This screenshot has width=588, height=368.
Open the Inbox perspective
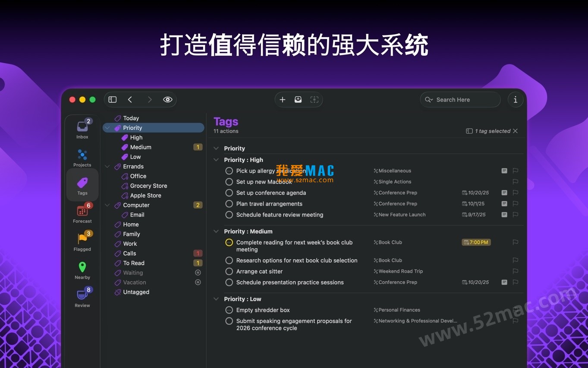[x=82, y=127]
